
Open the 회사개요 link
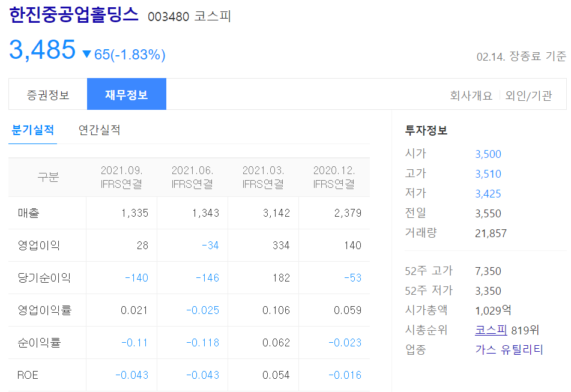[471, 95]
